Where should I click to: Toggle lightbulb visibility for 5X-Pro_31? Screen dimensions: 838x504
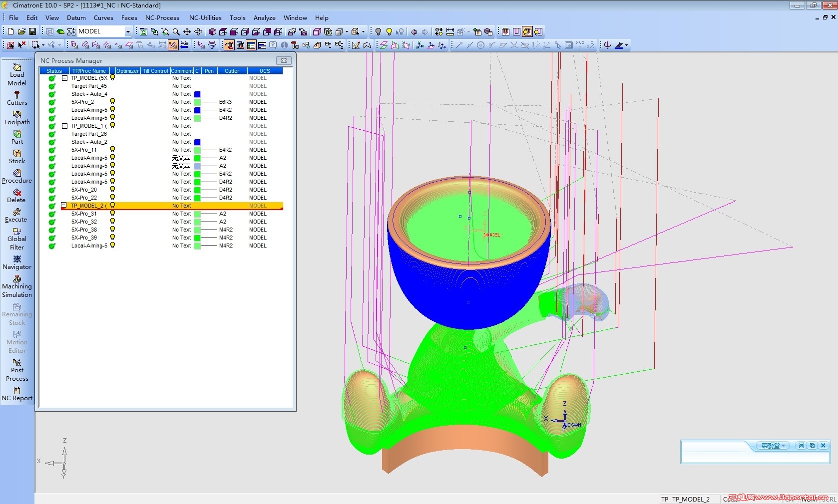(113, 213)
